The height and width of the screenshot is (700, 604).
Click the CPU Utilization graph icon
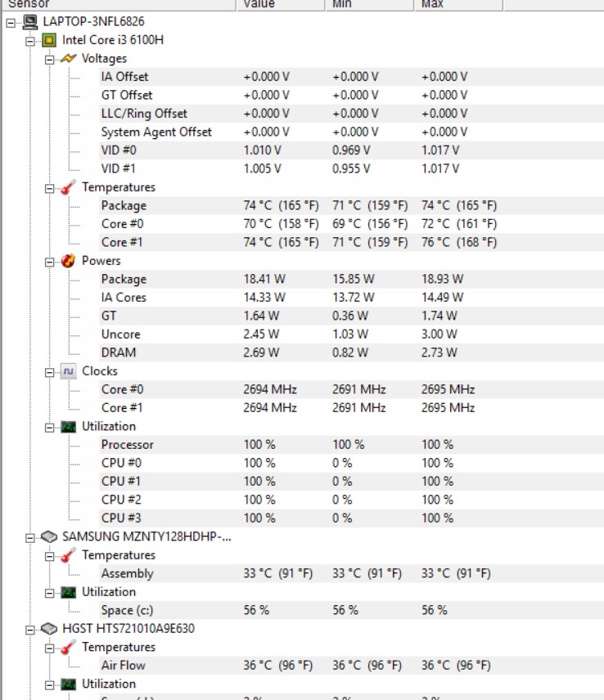(x=69, y=426)
